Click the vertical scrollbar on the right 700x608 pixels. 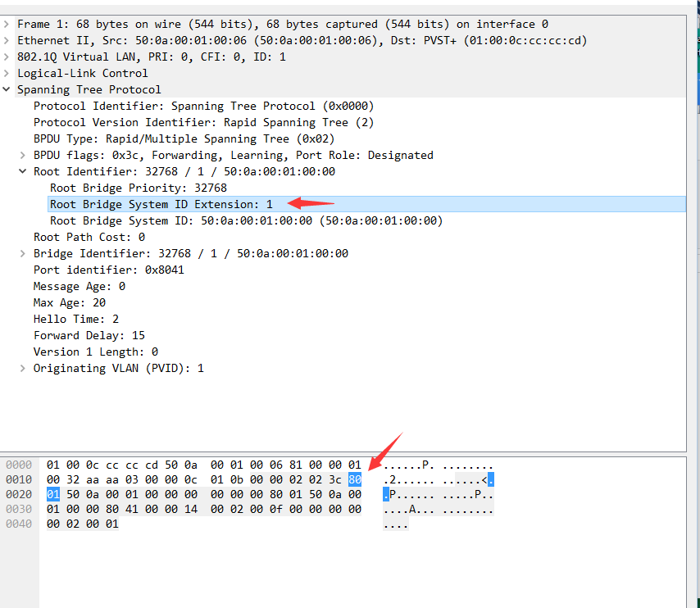694,246
